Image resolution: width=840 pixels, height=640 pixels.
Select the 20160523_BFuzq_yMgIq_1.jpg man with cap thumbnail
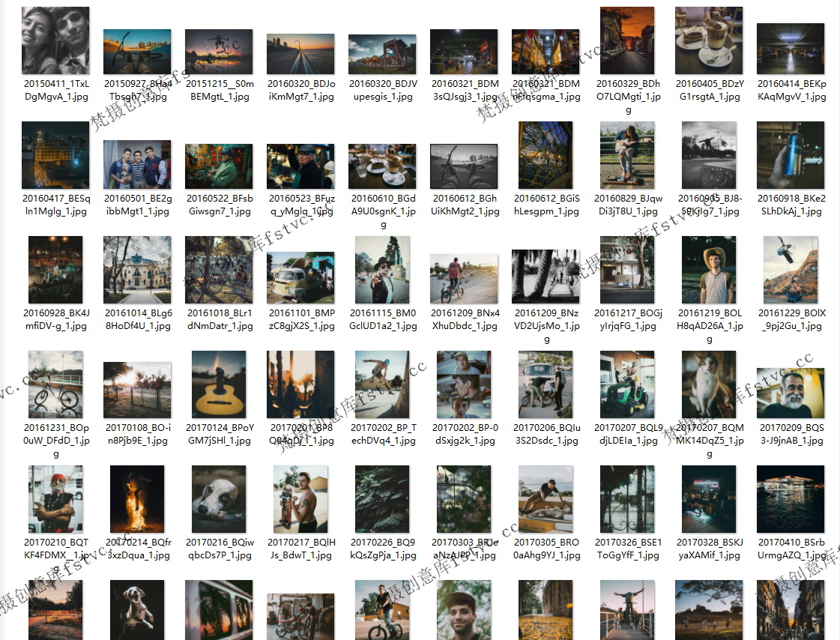(300, 166)
